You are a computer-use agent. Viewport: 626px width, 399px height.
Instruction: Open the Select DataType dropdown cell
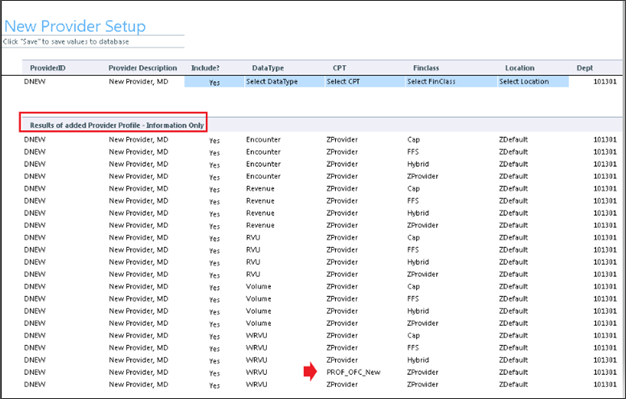pos(284,82)
